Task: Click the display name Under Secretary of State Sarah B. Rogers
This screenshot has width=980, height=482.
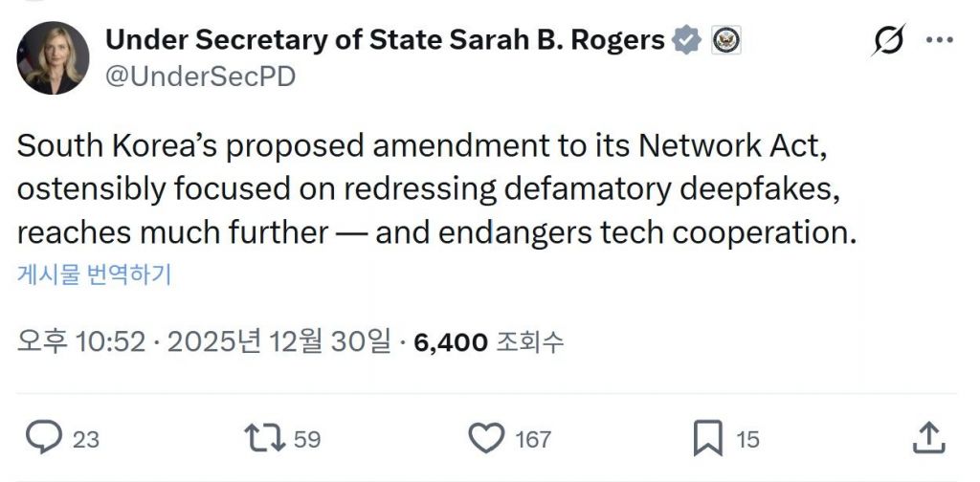Action: click(385, 40)
